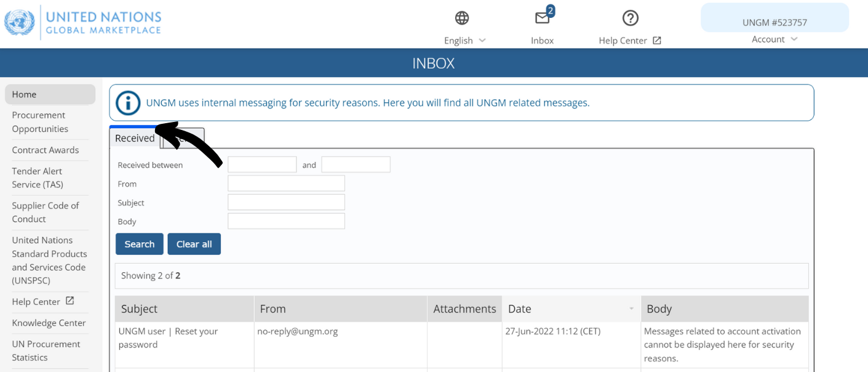This screenshot has width=868, height=372.
Task: Click the UNGM #523757 account badge
Action: coord(774,18)
